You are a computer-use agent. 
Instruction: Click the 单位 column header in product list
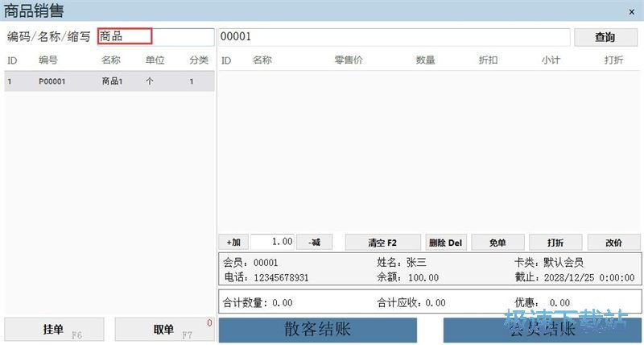point(155,60)
